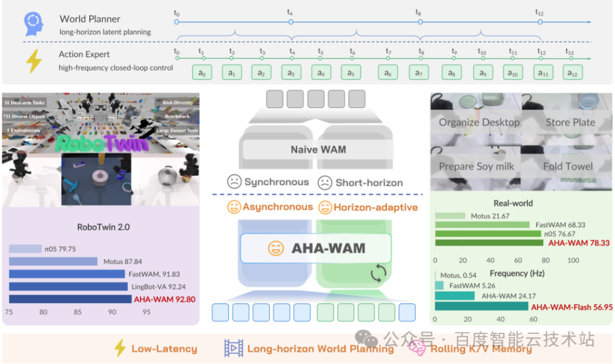
Task: Click the World Planner head icon
Action: 34,23
